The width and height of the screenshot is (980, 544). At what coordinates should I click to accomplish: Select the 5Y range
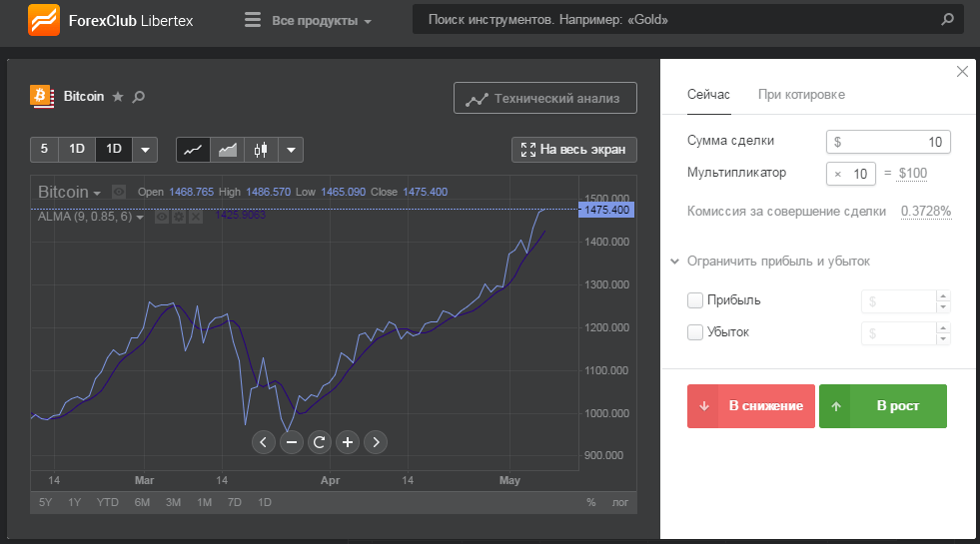pos(46,502)
